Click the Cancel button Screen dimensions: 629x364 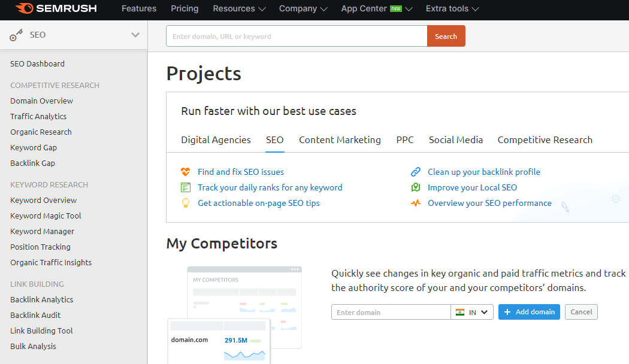click(581, 312)
